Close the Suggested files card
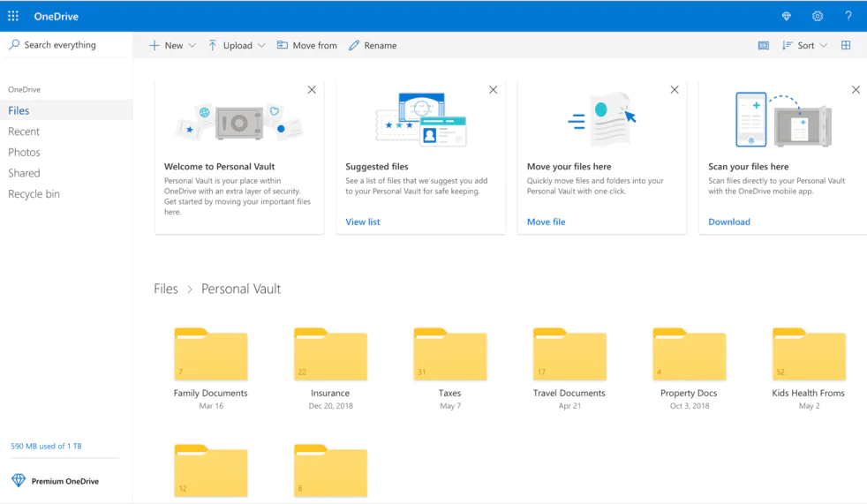Screen dimensions: 867x504 [493, 90]
